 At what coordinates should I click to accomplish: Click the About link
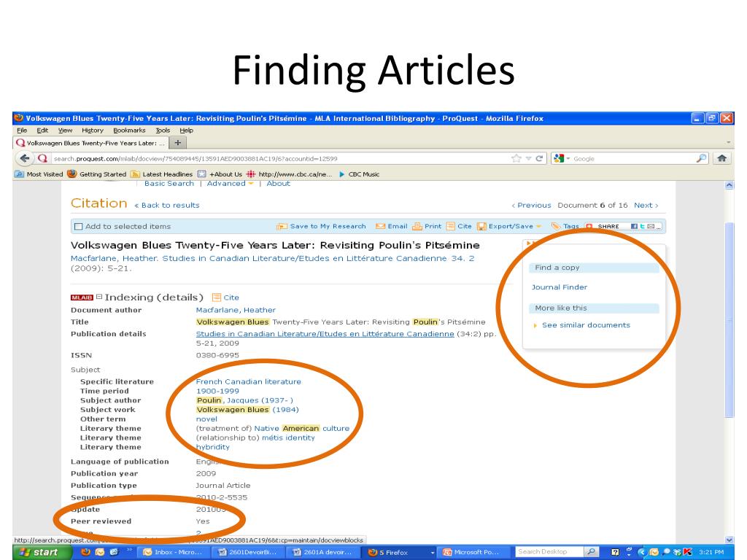click(x=278, y=184)
